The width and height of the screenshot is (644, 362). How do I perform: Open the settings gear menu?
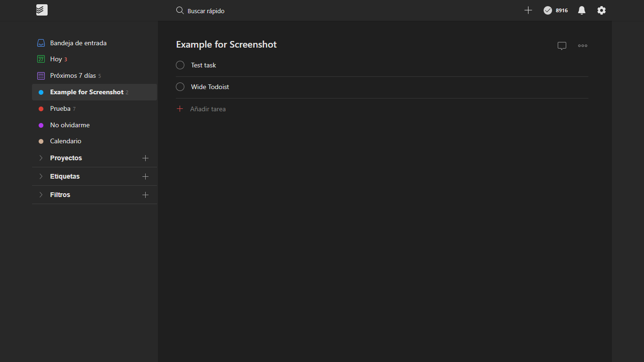601,10
